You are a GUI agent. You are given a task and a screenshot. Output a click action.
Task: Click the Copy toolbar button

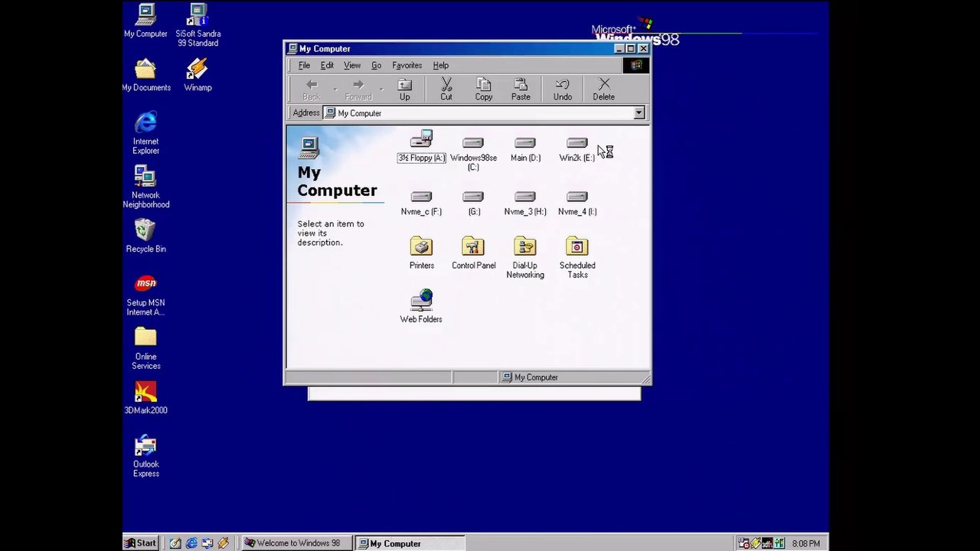pos(483,89)
